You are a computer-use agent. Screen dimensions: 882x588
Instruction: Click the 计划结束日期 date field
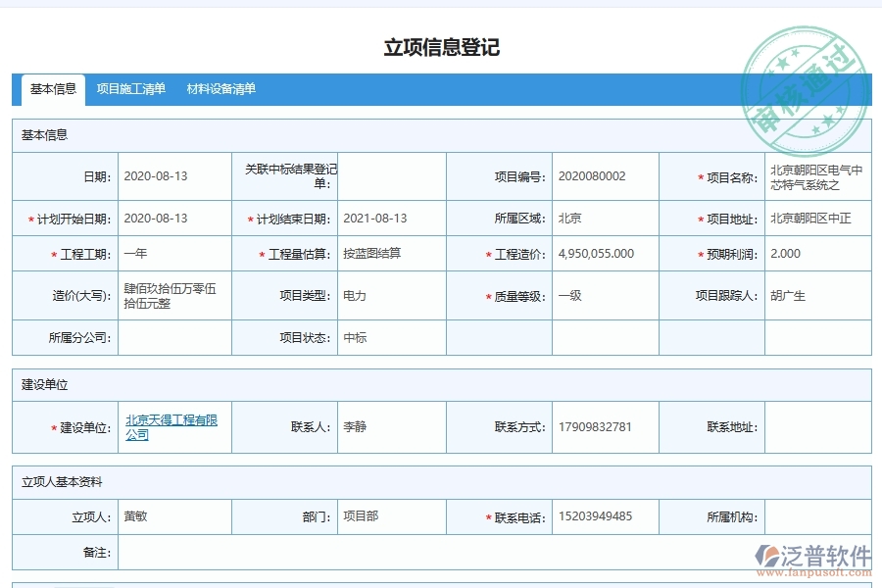[x=390, y=218]
